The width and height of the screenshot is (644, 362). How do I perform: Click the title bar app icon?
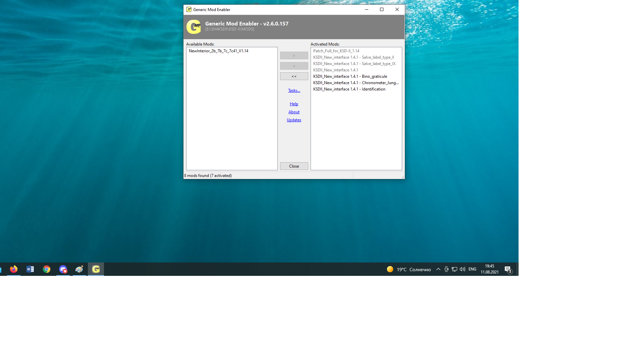pos(189,9)
